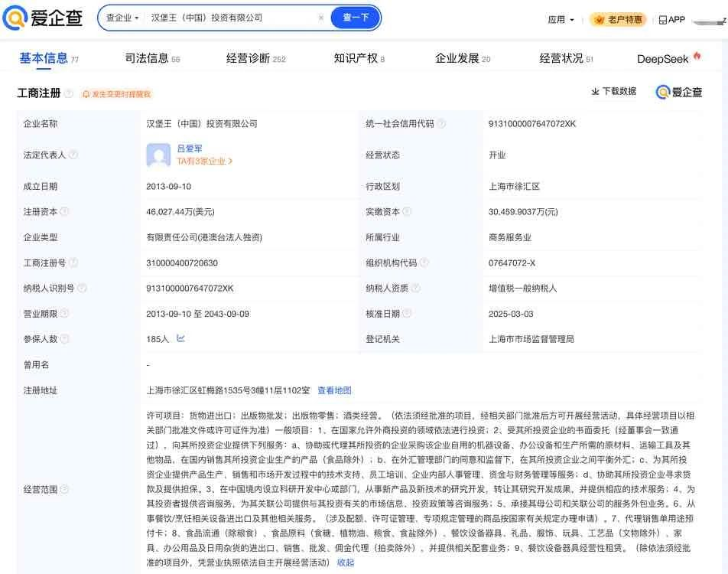
Task: Collapse the 经营范围 text with 收起
Action: coord(346,563)
